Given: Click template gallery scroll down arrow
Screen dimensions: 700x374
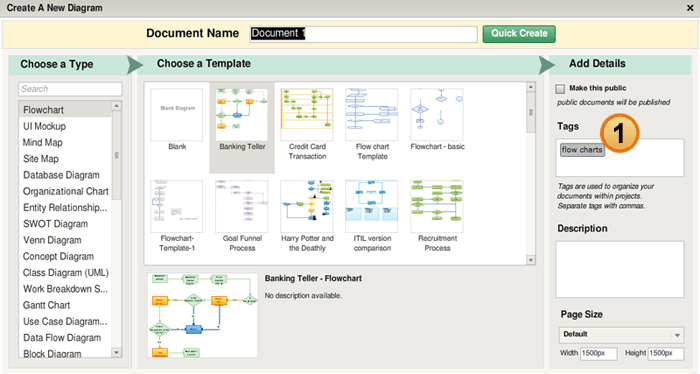Looking at the screenshot, I should [x=531, y=260].
